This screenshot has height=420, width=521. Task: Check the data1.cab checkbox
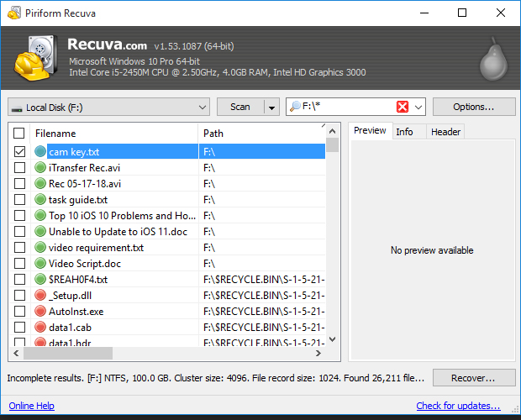[19, 327]
